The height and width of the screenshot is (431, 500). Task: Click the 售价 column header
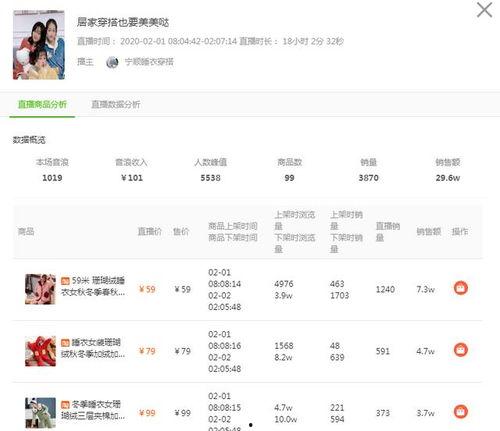(181, 231)
